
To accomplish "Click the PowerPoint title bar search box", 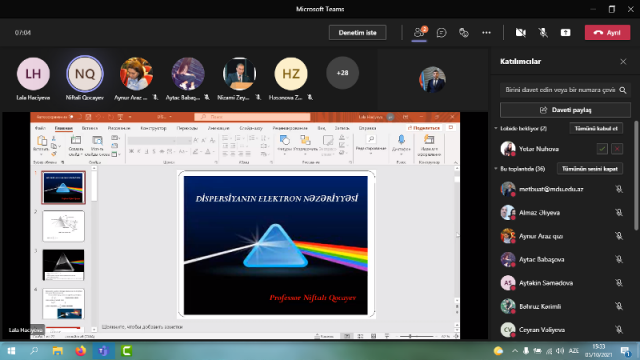I will point(252,117).
